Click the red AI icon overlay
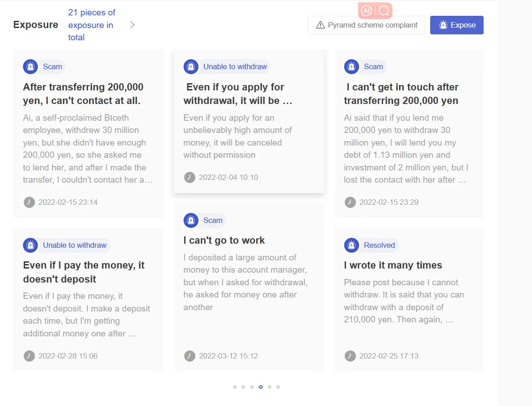The height and width of the screenshot is (406, 532). click(366, 11)
